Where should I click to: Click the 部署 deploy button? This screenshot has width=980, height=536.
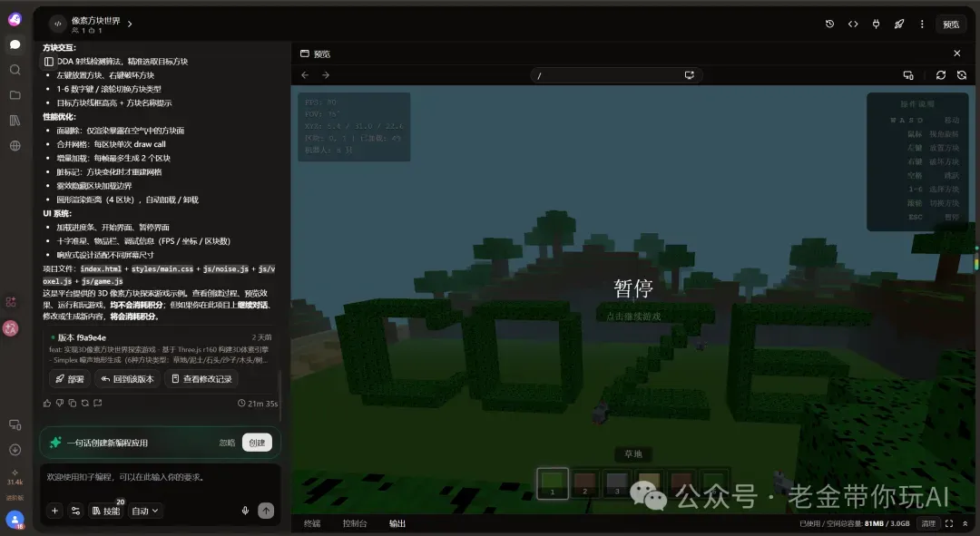point(69,378)
